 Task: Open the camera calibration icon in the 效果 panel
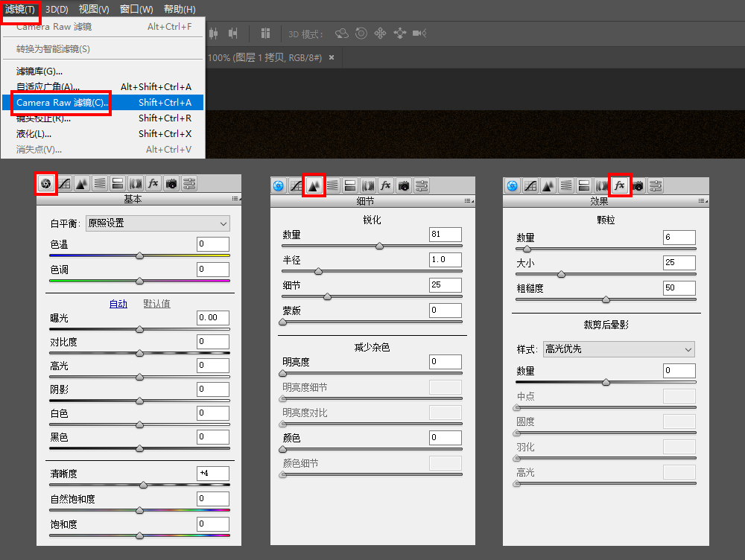[638, 185]
